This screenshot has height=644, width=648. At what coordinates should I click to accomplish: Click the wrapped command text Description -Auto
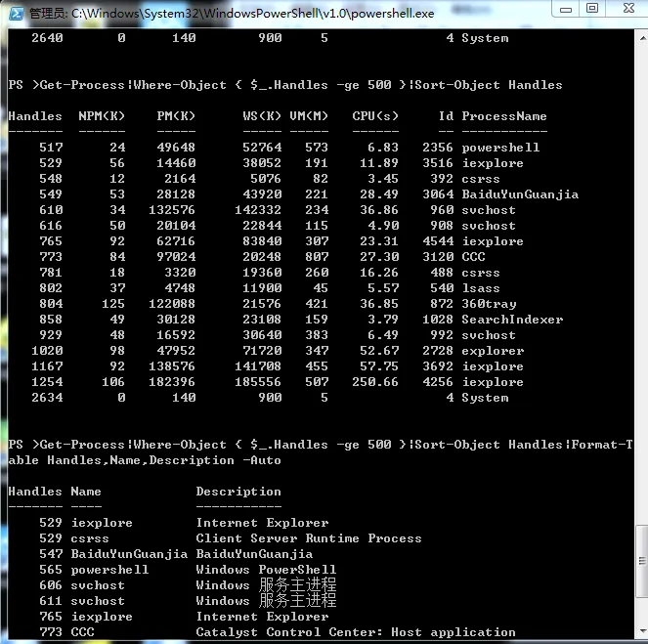pos(215,460)
